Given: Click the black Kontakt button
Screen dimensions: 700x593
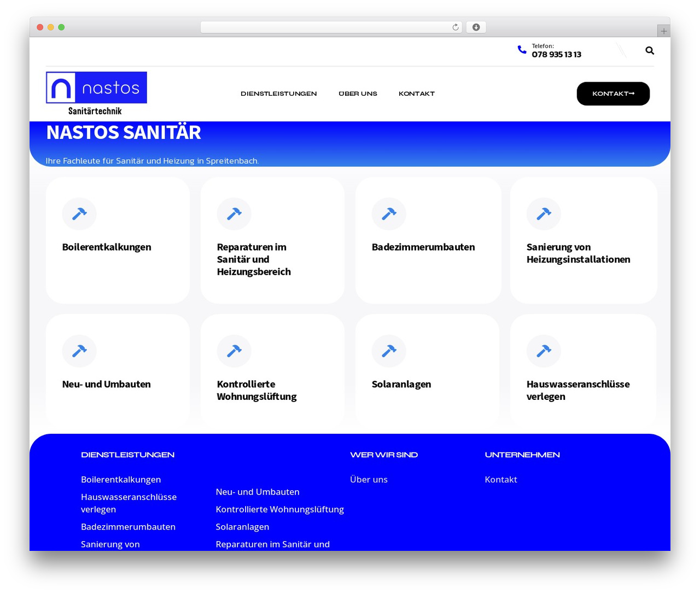Looking at the screenshot, I should click(613, 94).
